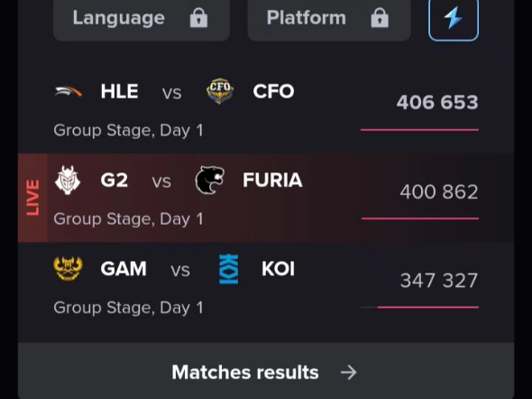Select the CFO team logo
The width and height of the screenshot is (532, 399).
(220, 91)
